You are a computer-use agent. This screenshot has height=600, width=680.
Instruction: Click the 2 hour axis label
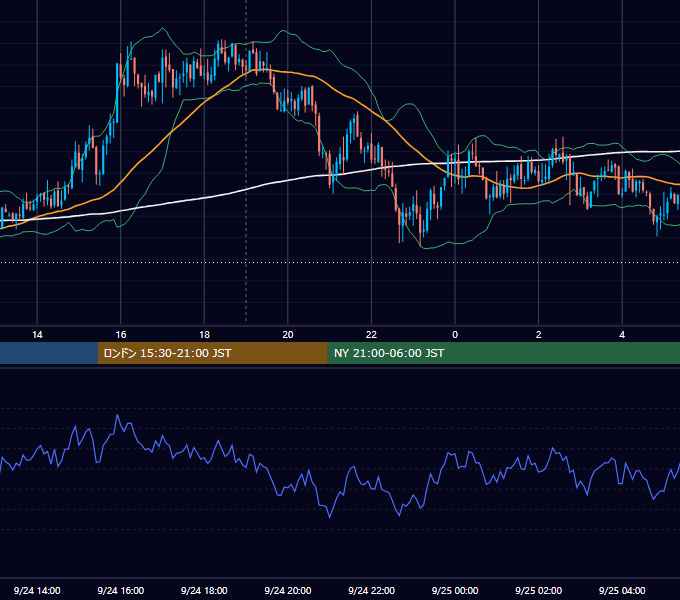pyautogui.click(x=539, y=335)
